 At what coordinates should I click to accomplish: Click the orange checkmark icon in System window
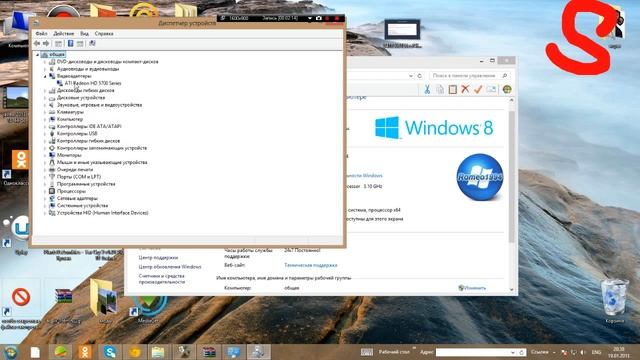478,89
